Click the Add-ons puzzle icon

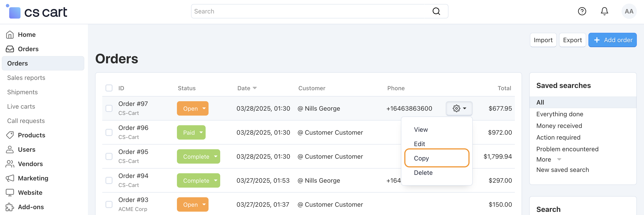(10, 207)
